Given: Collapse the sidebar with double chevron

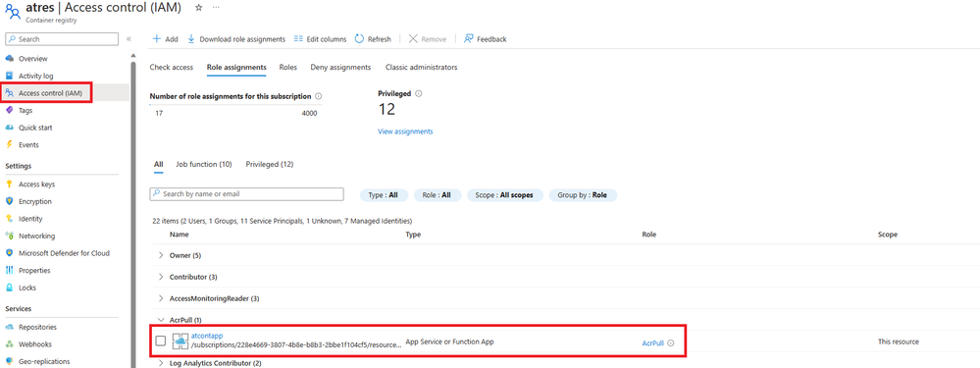Looking at the screenshot, I should click(129, 38).
